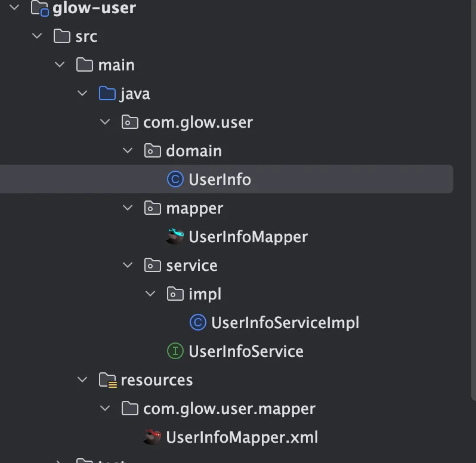Image resolution: width=476 pixels, height=463 pixels.
Task: Select the UserInfoService interface entry
Action: pos(246,351)
